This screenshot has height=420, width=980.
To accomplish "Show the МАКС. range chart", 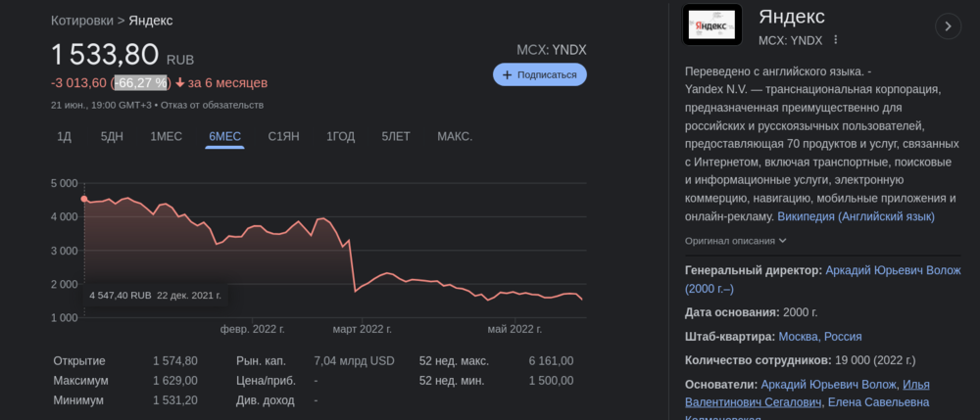I will [455, 136].
